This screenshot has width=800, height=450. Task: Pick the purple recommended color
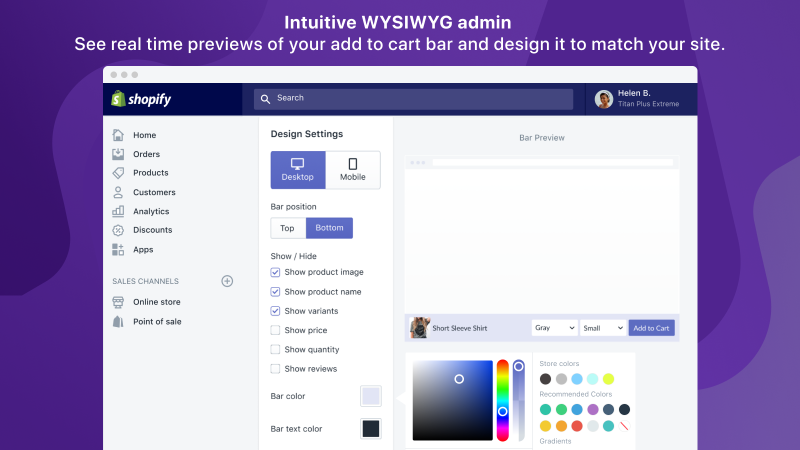pyautogui.click(x=592, y=409)
